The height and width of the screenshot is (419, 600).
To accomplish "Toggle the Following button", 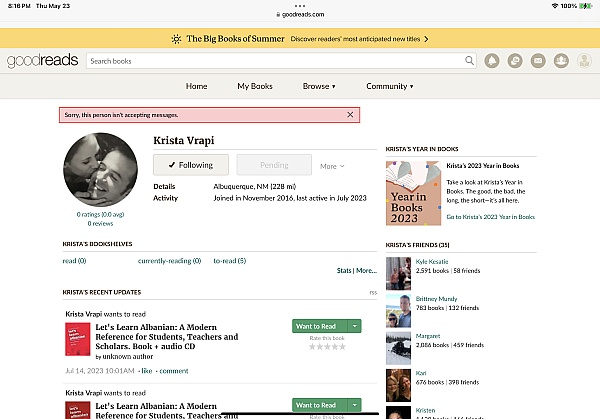I will 191,165.
